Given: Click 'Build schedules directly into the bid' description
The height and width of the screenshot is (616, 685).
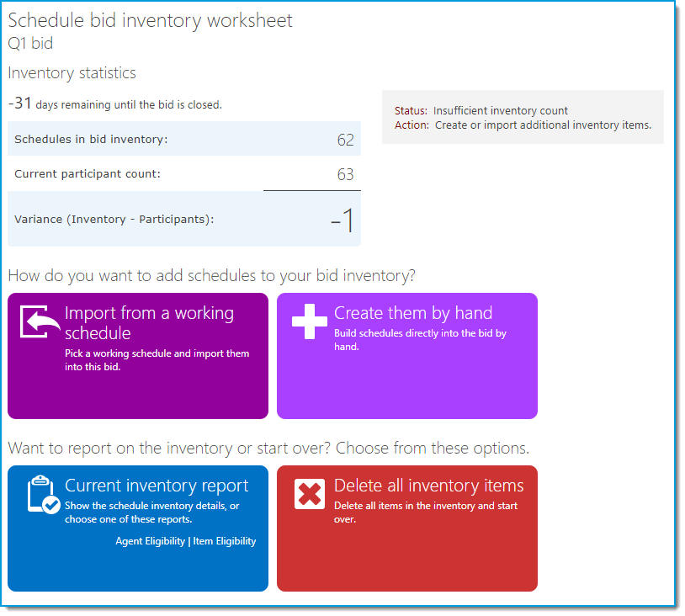Looking at the screenshot, I should [x=421, y=340].
